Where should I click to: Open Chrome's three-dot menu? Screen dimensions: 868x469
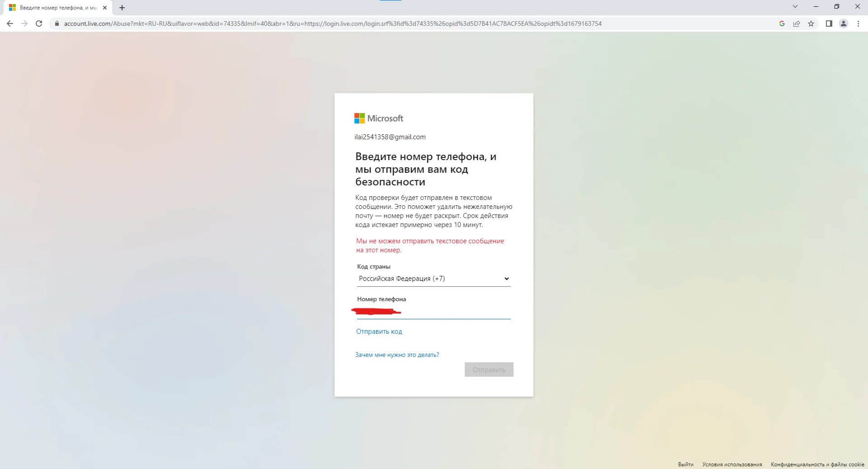click(x=858, y=24)
